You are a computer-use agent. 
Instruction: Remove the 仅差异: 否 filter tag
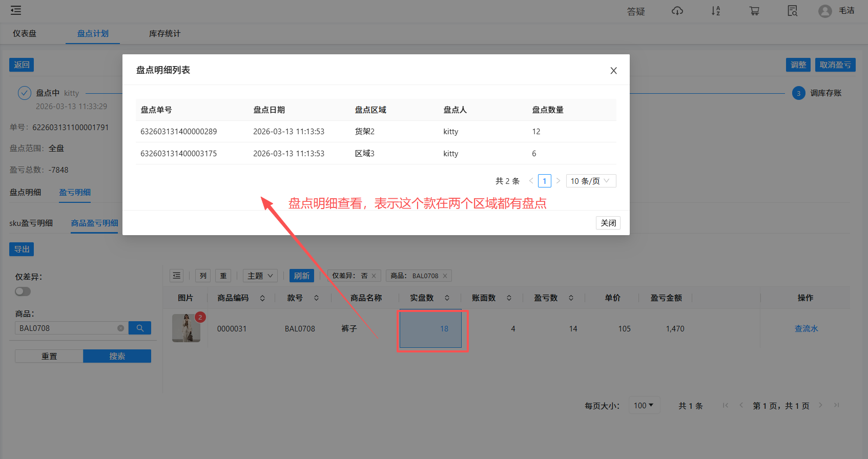pos(374,276)
